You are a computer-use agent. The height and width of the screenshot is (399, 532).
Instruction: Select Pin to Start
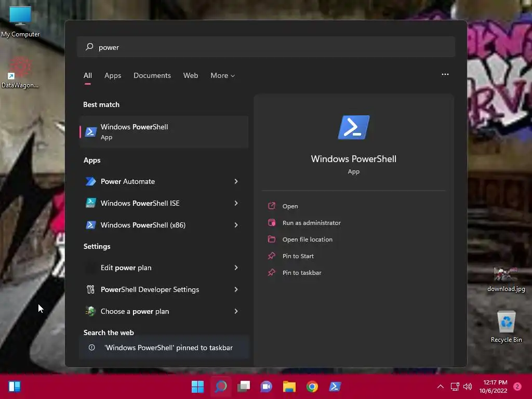click(x=298, y=256)
